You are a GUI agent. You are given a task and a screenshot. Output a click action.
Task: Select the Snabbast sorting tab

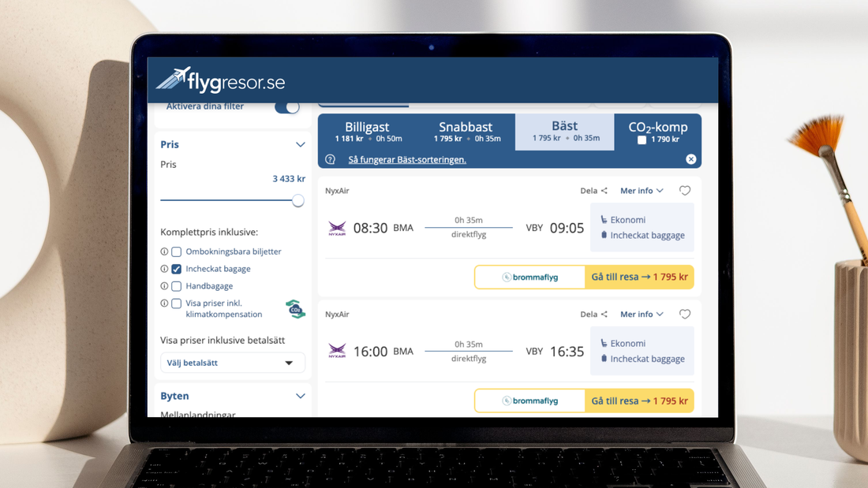click(x=466, y=132)
